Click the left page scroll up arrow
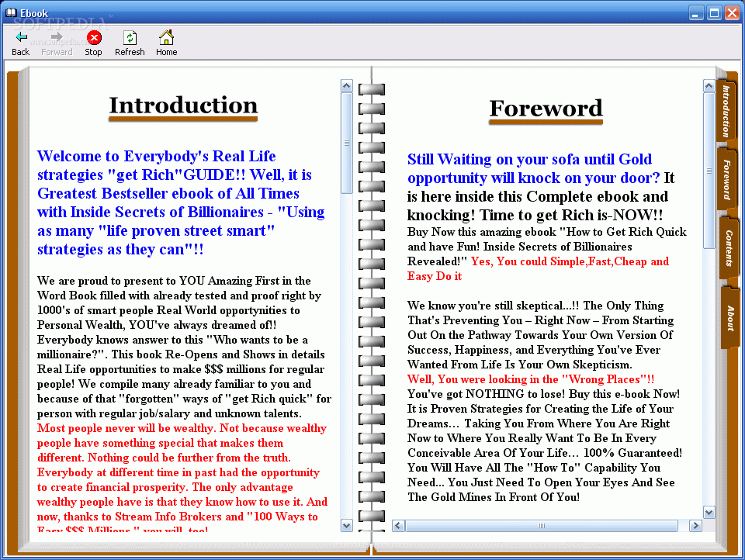 click(x=347, y=85)
